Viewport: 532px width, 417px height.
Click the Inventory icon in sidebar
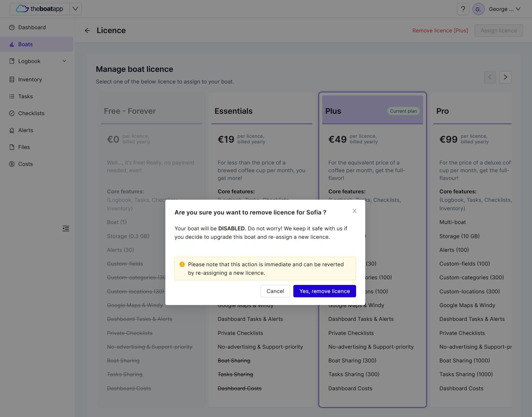[x=12, y=80]
